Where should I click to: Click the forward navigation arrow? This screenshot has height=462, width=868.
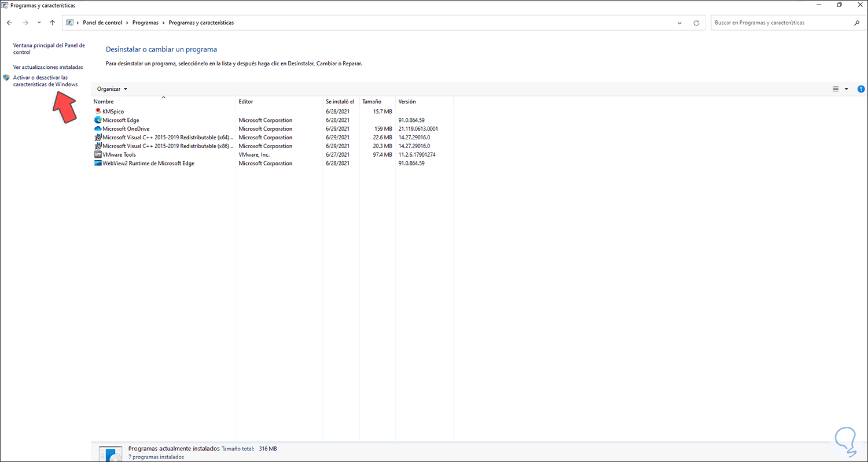pos(25,23)
